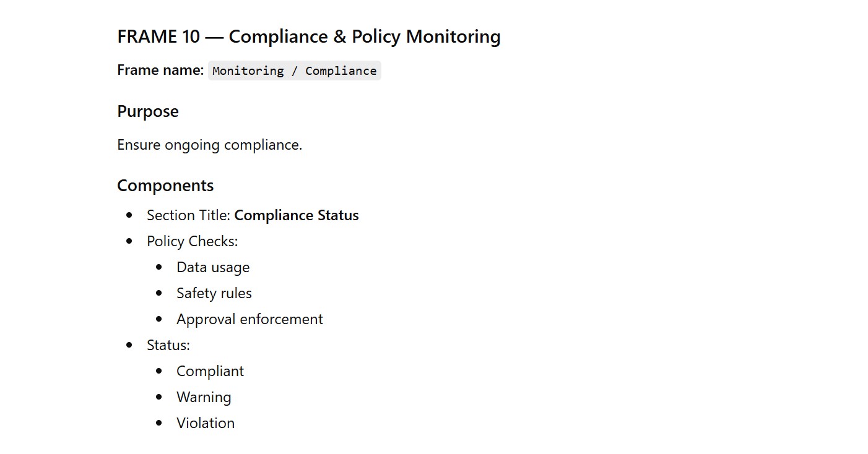Click the bold 'Compliance Status' text
The width and height of the screenshot is (868, 454).
[x=297, y=215]
